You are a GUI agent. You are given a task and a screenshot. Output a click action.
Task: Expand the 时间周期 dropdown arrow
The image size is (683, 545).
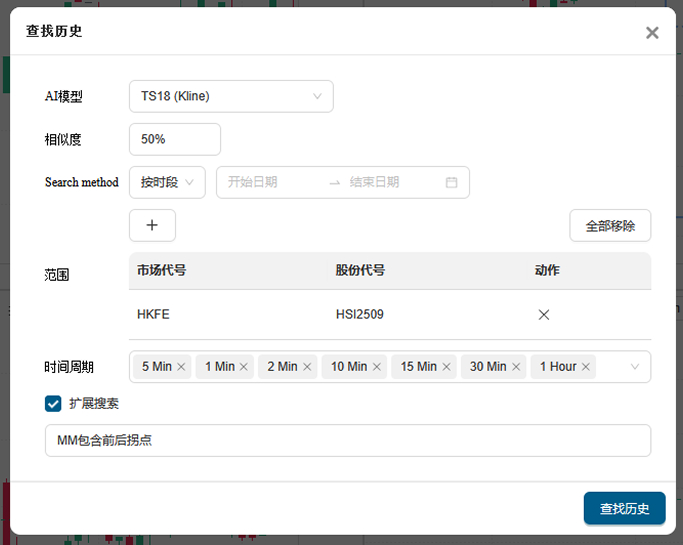click(634, 367)
